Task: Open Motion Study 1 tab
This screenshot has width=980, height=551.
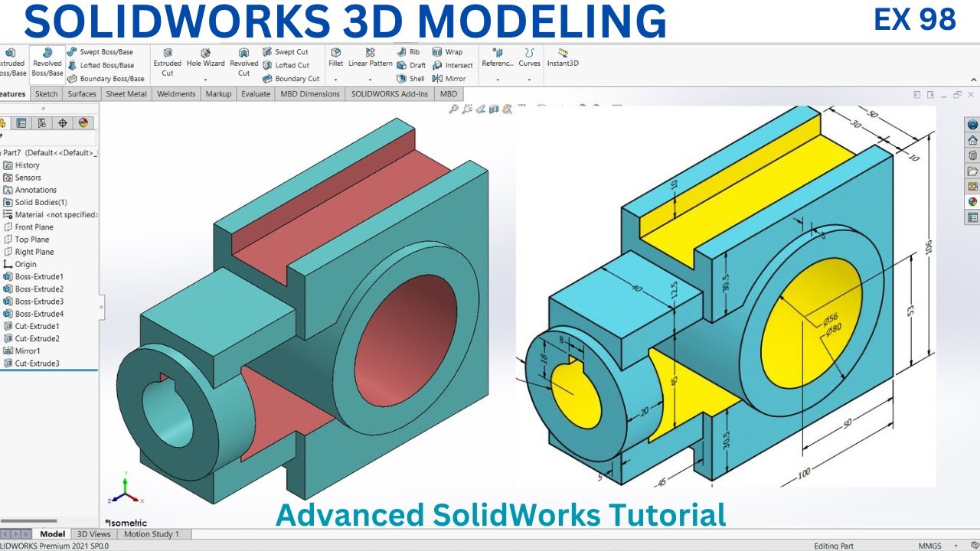Action: pos(152,534)
